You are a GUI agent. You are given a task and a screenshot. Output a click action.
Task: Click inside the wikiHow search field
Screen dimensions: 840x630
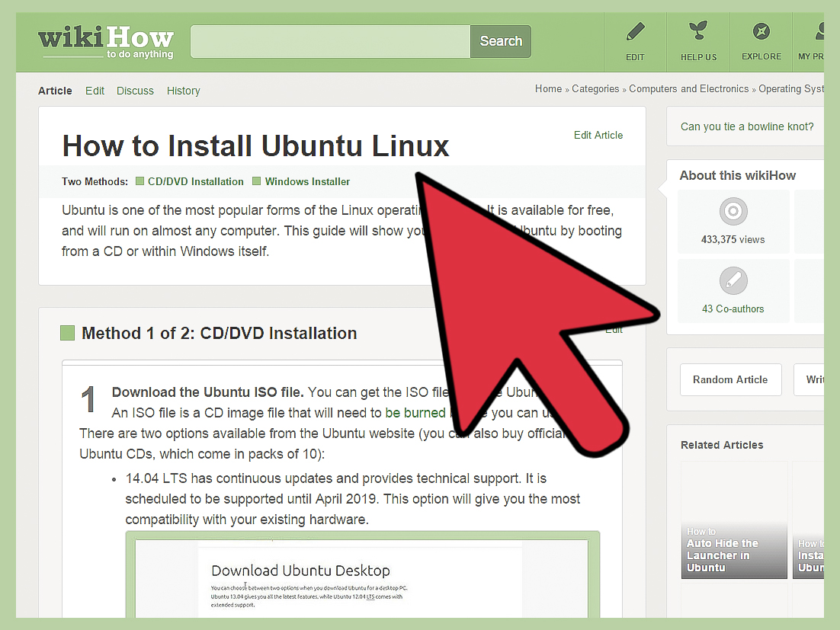[331, 41]
